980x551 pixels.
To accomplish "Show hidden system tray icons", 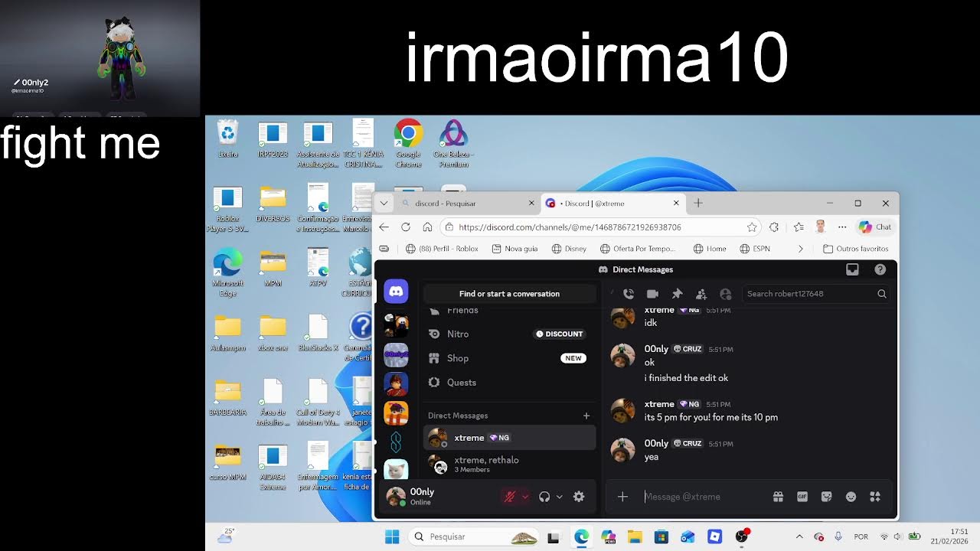I will 799,536.
